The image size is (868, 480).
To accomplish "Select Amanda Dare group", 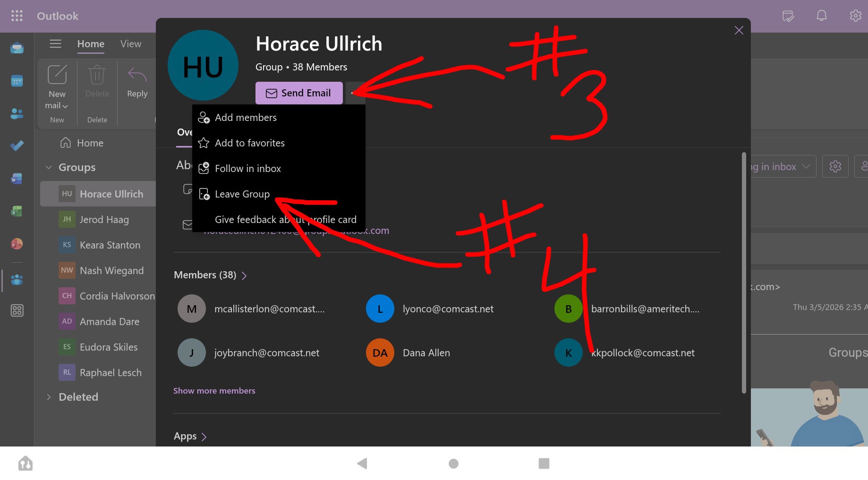I will click(x=98, y=321).
